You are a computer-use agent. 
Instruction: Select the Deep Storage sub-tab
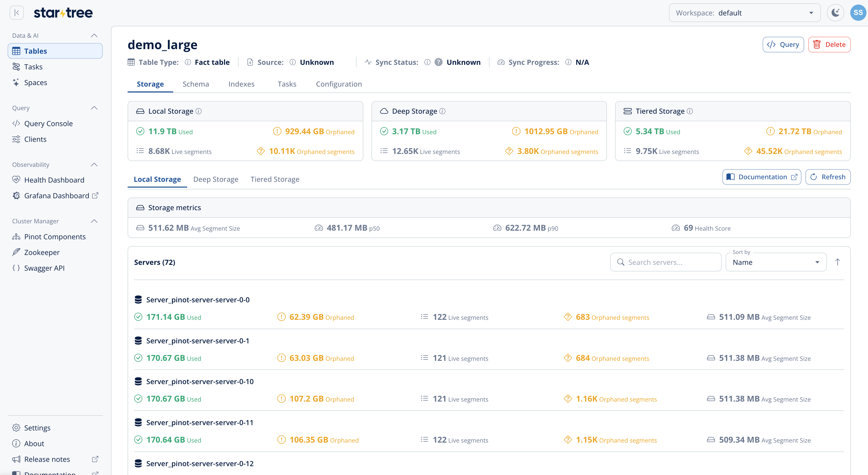(x=216, y=179)
